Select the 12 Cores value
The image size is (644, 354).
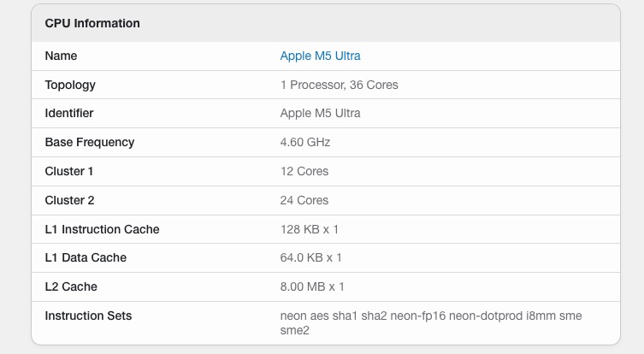tap(304, 171)
